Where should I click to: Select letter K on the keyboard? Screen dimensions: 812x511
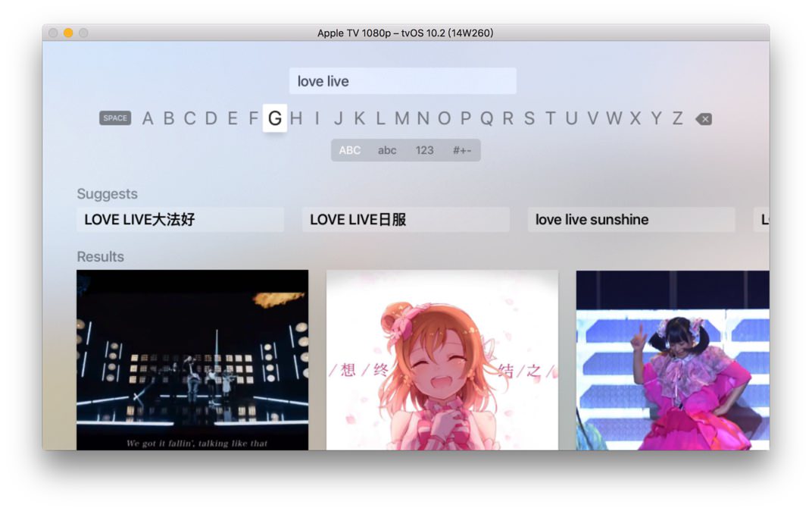pos(359,119)
